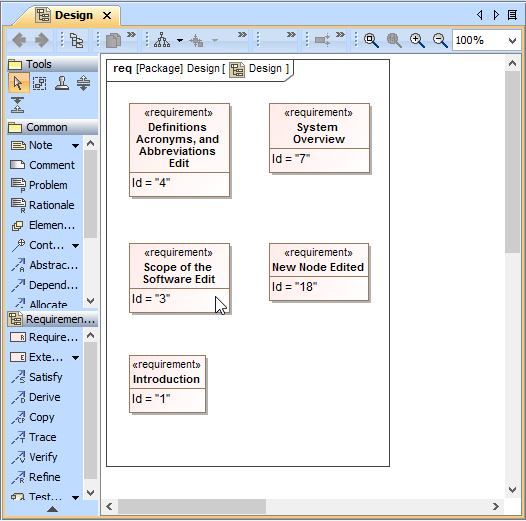Click the Id = "7" text
Screen dimensions: 526x521
click(x=291, y=159)
